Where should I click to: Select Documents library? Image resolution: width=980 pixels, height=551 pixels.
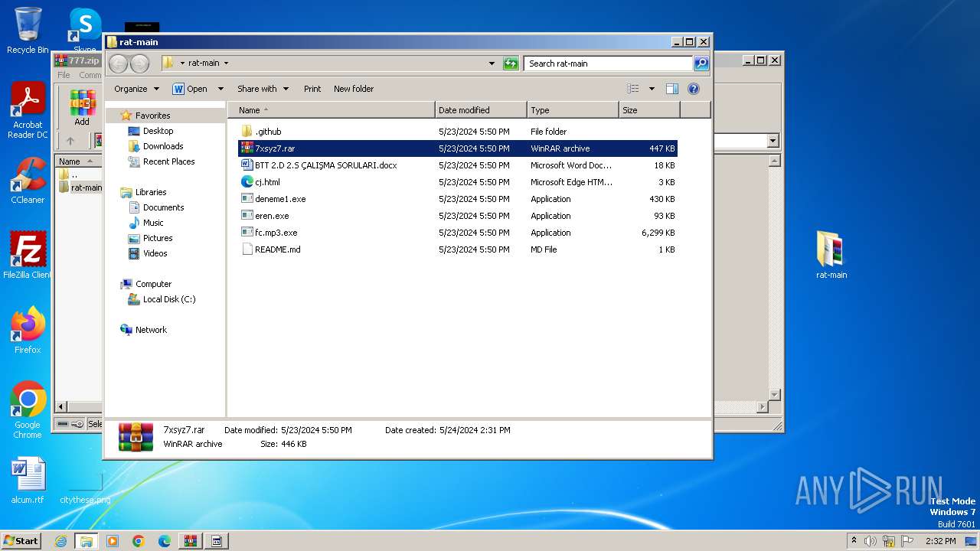tap(163, 207)
